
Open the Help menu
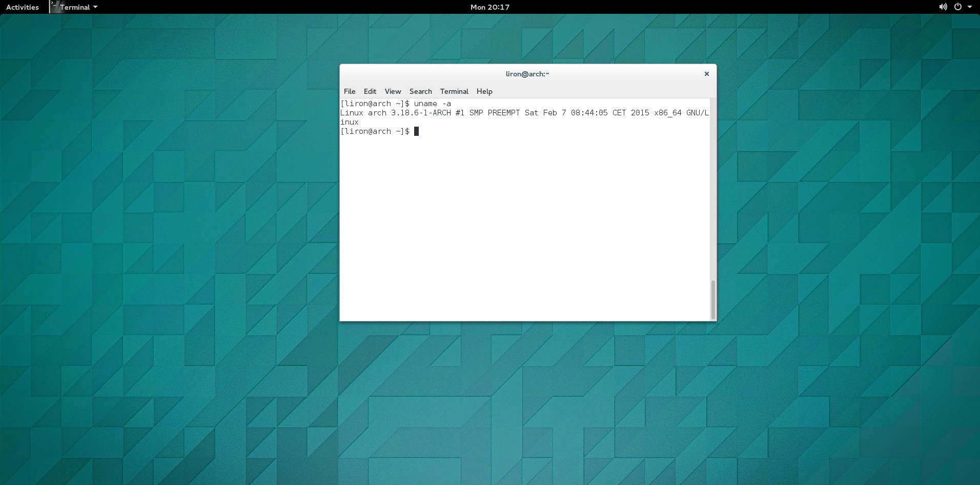[x=484, y=91]
